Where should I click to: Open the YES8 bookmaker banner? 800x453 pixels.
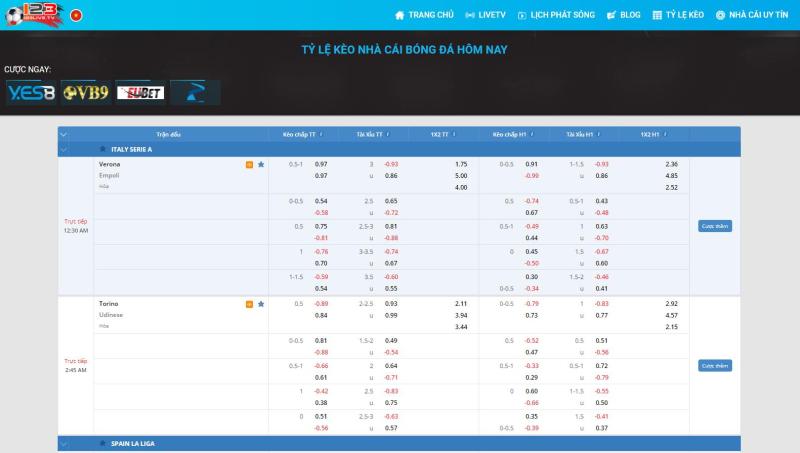pyautogui.click(x=30, y=92)
